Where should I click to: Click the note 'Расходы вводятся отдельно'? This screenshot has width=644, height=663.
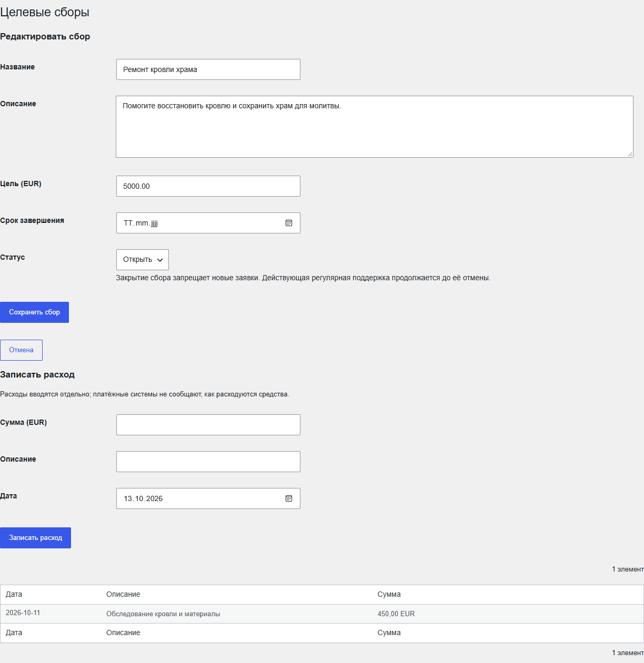tap(145, 394)
